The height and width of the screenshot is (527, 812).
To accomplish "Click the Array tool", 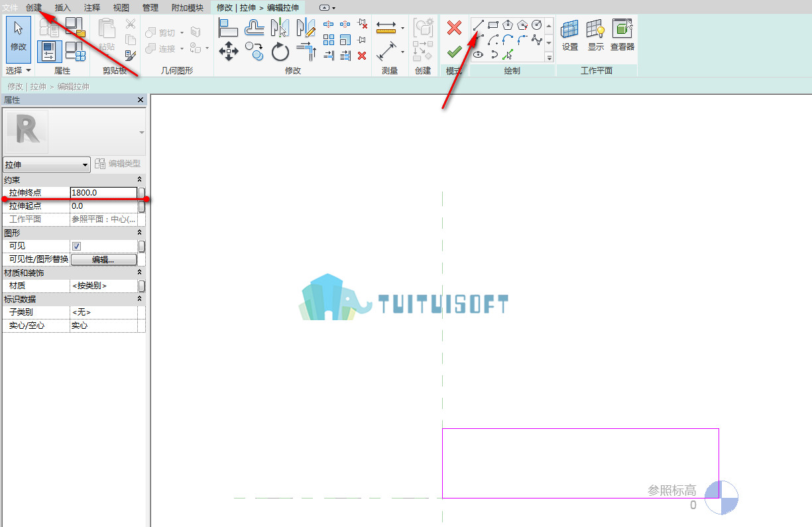I will coord(329,40).
